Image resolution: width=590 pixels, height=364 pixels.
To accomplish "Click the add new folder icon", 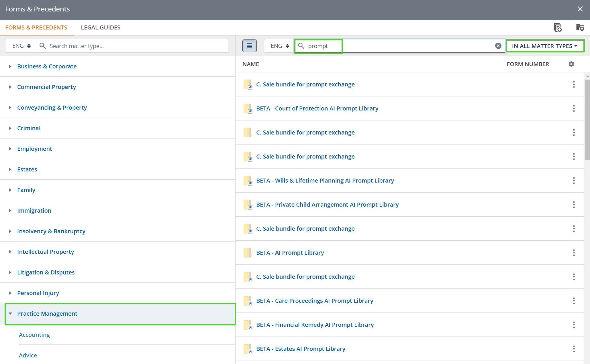I will [580, 27].
